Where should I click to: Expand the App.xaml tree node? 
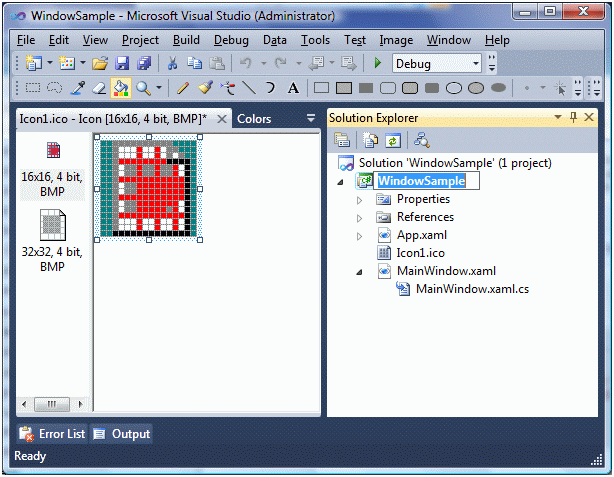pyautogui.click(x=359, y=237)
